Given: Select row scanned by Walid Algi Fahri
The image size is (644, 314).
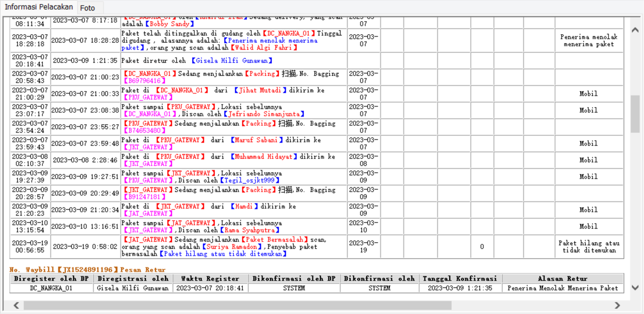Looking at the screenshot, I should point(317,41).
